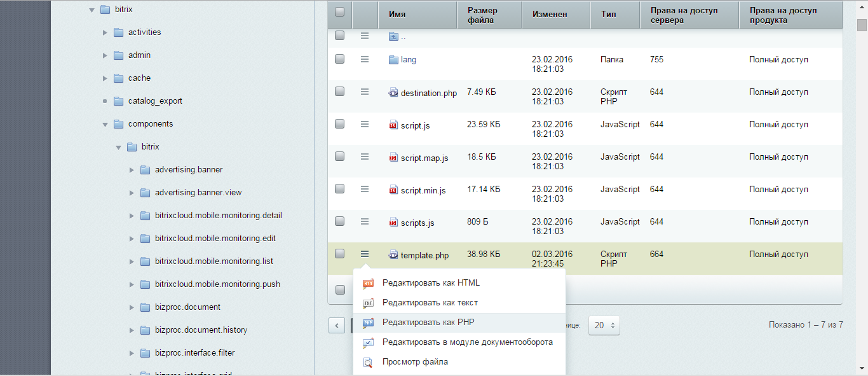The height and width of the screenshot is (376, 868).
Task: Open destination.php file link
Action: [429, 94]
